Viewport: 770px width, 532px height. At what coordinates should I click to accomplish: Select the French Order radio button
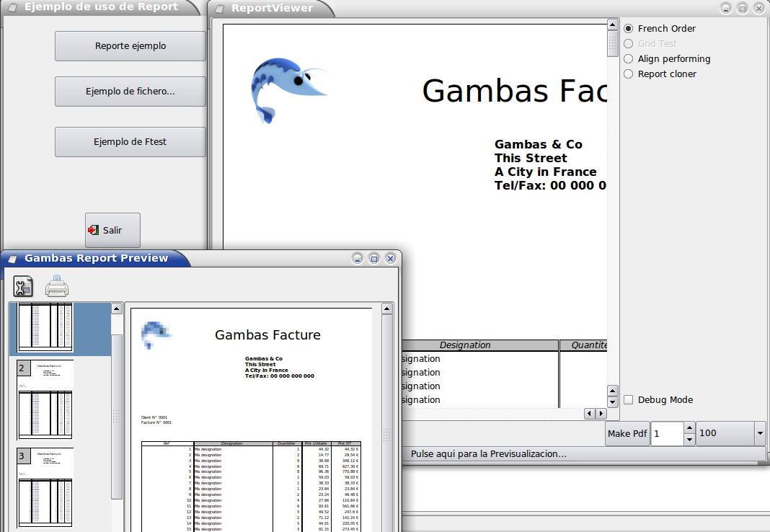pyautogui.click(x=628, y=28)
